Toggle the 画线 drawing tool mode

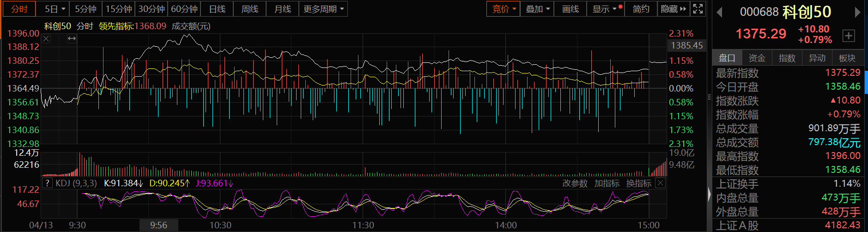570,9
